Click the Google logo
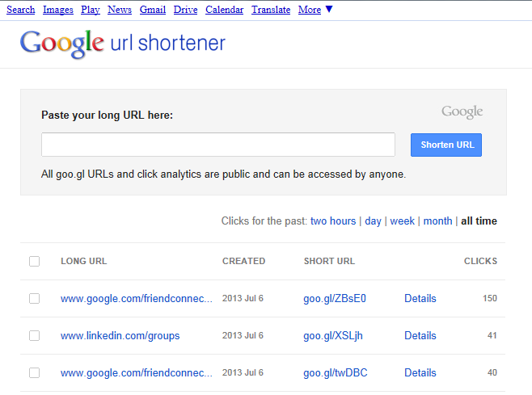This screenshot has height=395, width=532. coord(61,44)
